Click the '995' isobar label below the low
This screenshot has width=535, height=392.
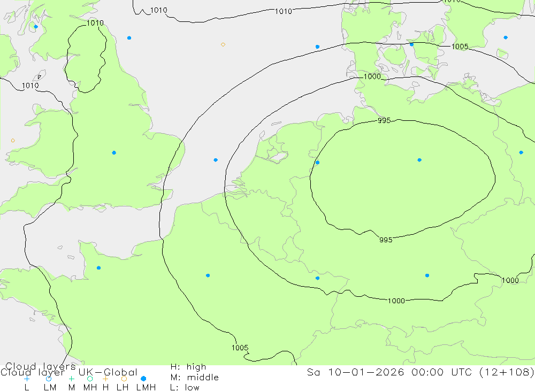pyautogui.click(x=386, y=240)
